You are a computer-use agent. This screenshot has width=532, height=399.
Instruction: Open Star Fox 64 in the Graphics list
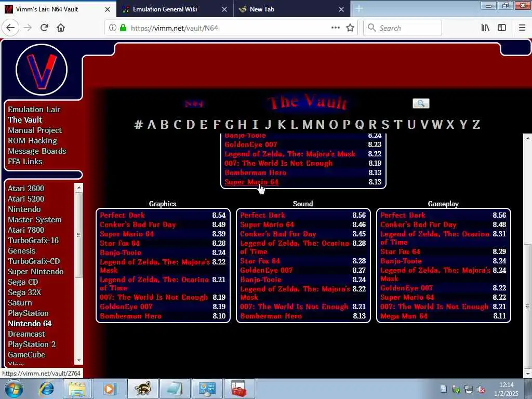point(120,243)
